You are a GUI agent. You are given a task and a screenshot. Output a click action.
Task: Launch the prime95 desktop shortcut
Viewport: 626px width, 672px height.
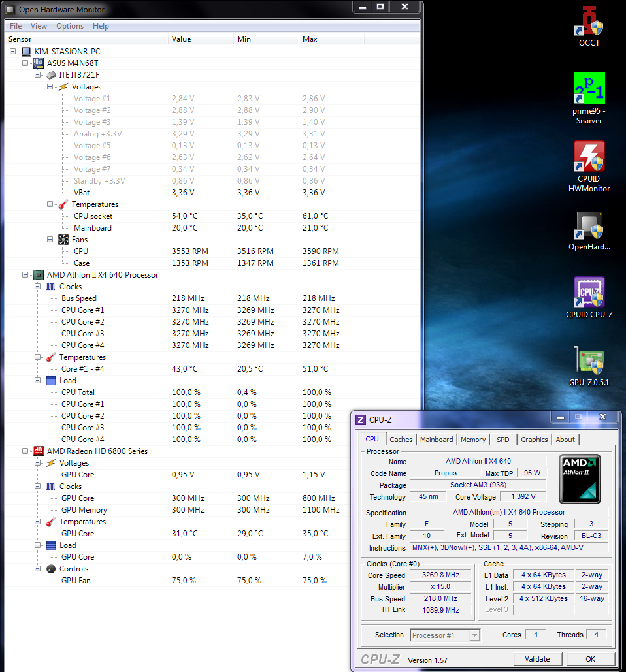coord(589,98)
